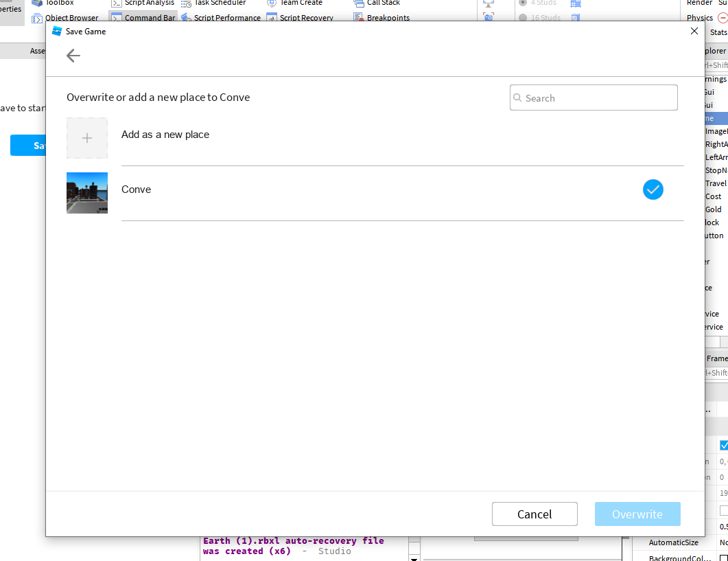Image resolution: width=728 pixels, height=561 pixels.
Task: Open the Call Stack panel
Action: click(382, 4)
